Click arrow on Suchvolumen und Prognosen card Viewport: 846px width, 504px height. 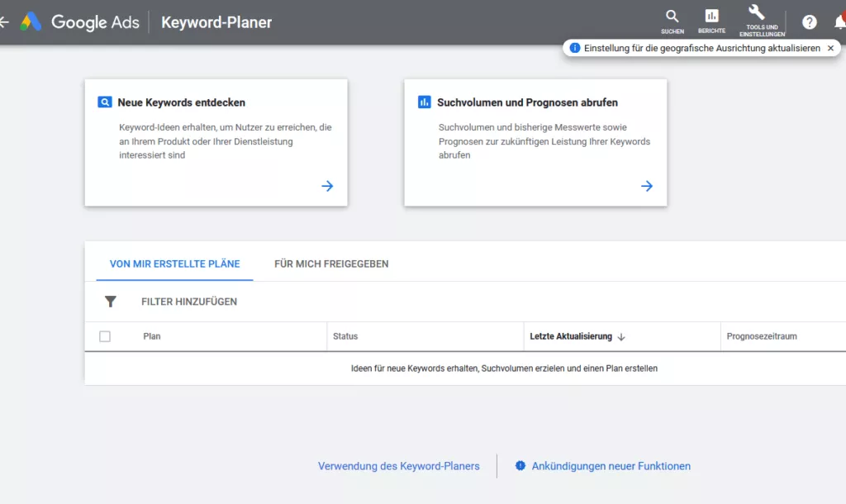pos(647,186)
